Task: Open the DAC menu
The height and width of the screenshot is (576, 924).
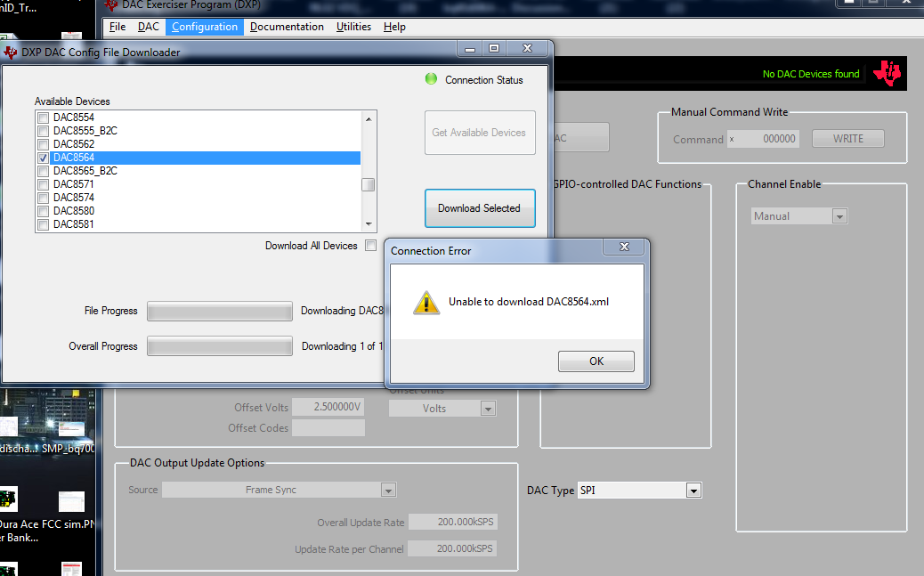Action: [x=149, y=27]
